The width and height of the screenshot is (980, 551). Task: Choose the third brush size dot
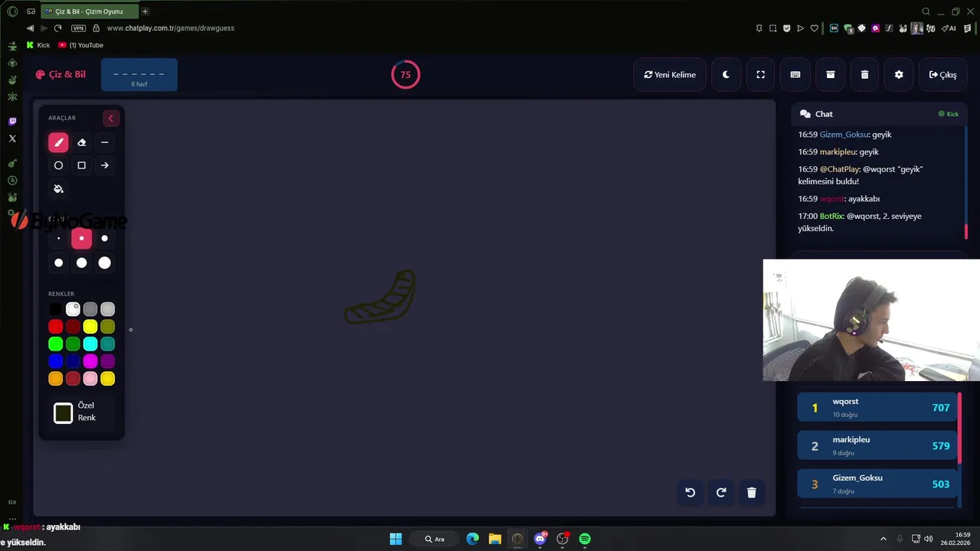[105, 238]
